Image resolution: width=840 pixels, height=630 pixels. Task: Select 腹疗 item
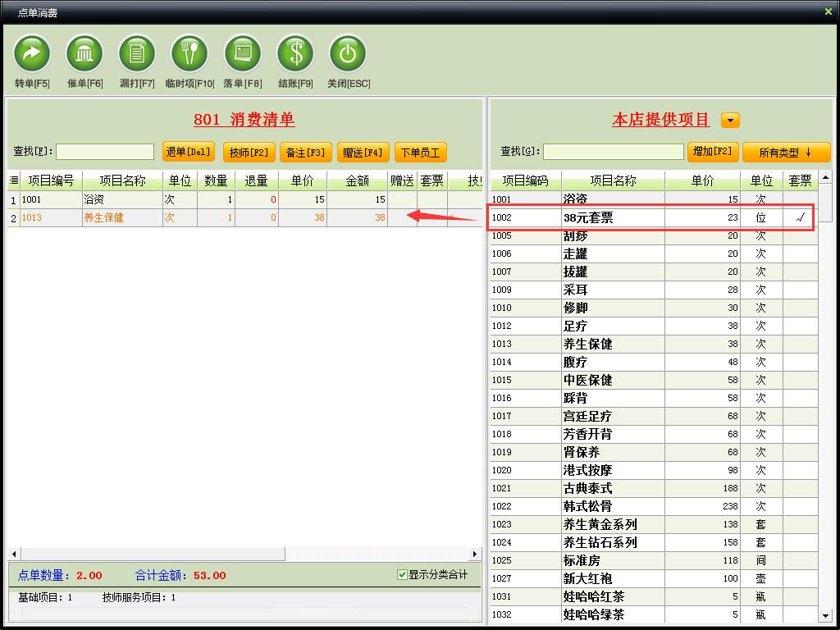654,362
